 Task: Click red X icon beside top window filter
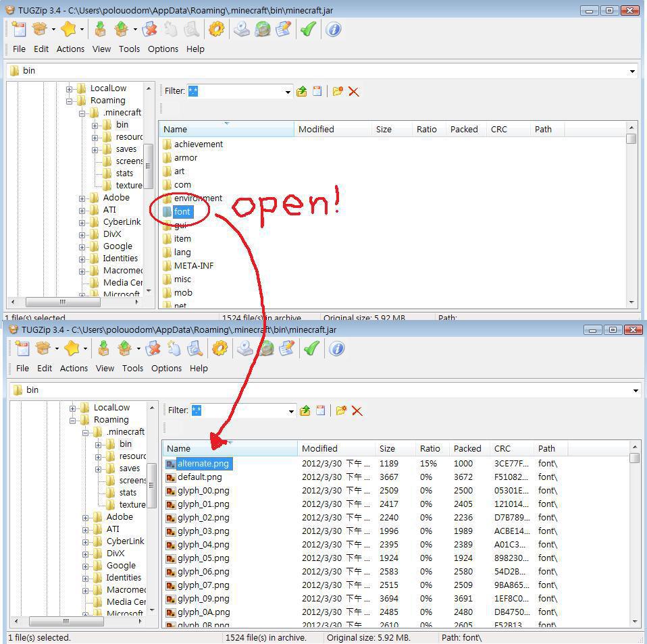point(354,91)
